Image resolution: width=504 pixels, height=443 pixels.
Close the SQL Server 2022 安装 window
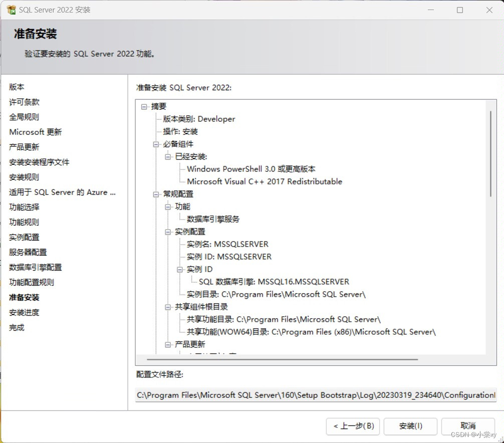click(489, 10)
